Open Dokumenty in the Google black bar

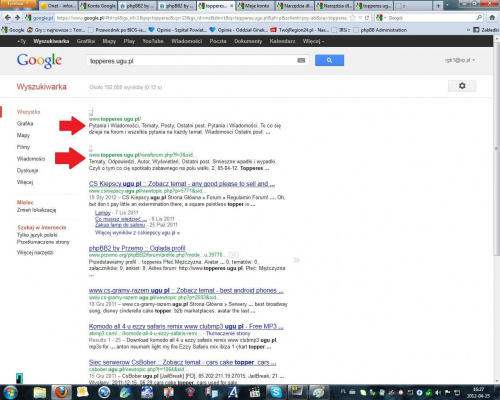[248, 41]
